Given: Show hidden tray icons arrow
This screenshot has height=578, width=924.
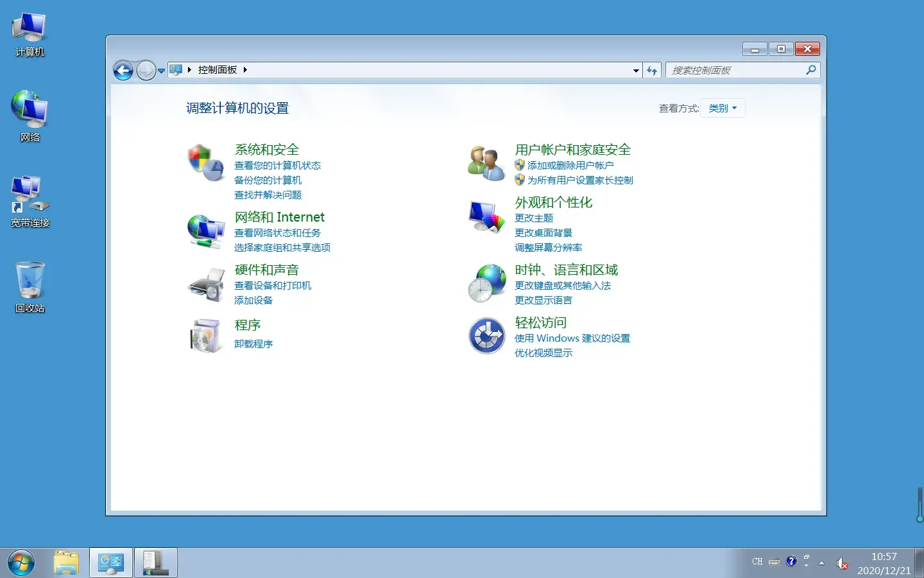Looking at the screenshot, I should coord(821,563).
